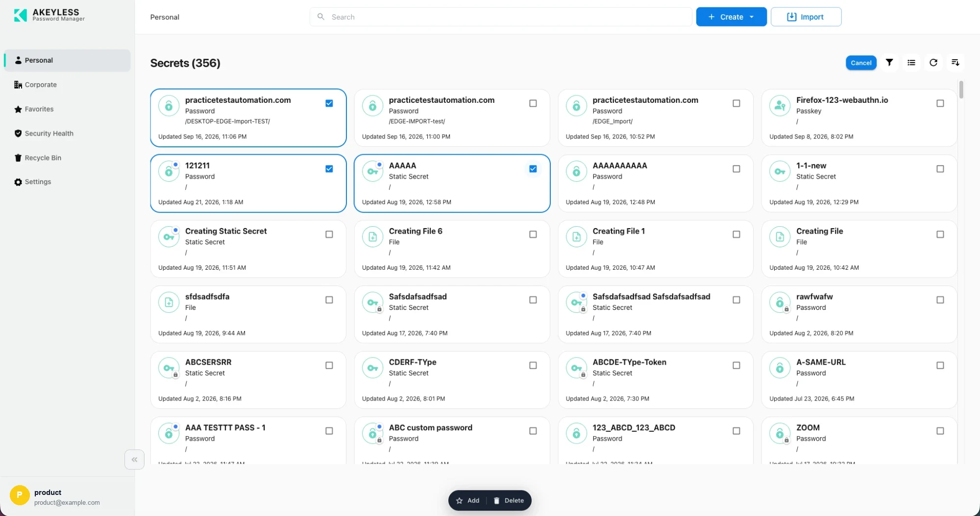Click the Firefox-123-webauthn.io passkey icon
The height and width of the screenshot is (516, 980).
[x=780, y=105]
